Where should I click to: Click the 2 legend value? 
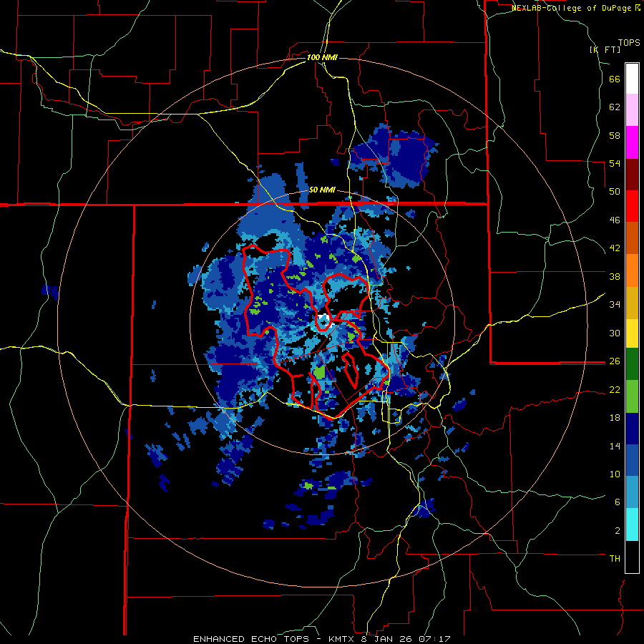pos(618,531)
